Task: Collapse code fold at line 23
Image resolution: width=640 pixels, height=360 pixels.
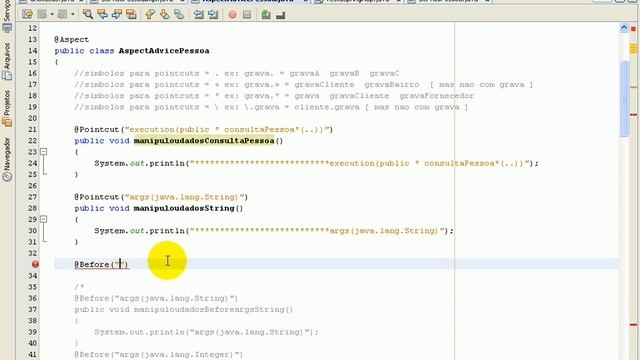Action: click(x=43, y=152)
